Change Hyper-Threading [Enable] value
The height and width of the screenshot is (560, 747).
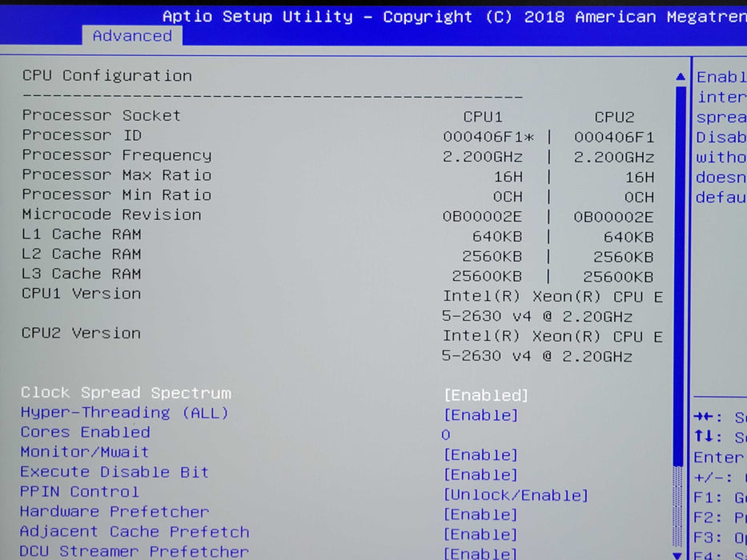tap(480, 415)
